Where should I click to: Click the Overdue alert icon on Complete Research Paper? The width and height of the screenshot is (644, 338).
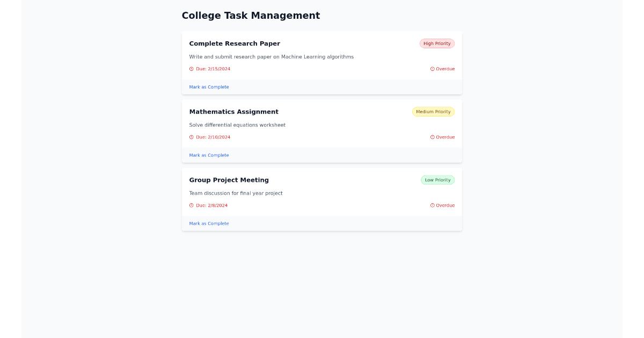[x=432, y=69]
